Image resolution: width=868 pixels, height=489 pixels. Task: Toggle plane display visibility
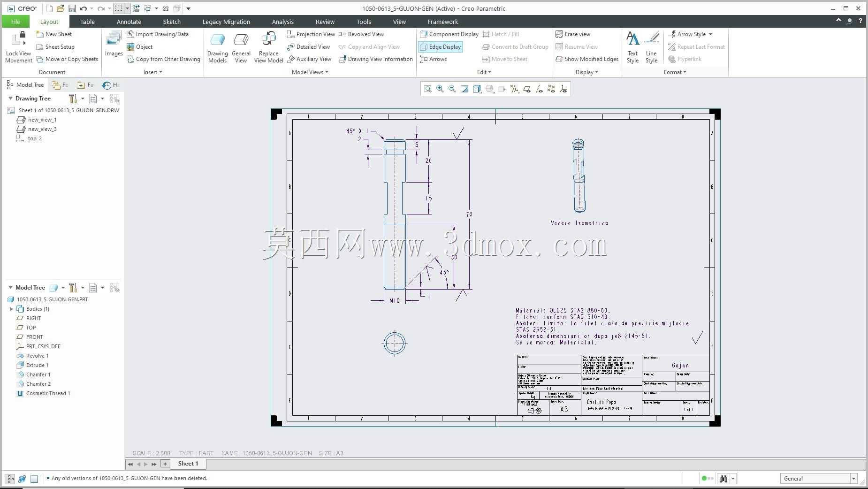click(527, 89)
